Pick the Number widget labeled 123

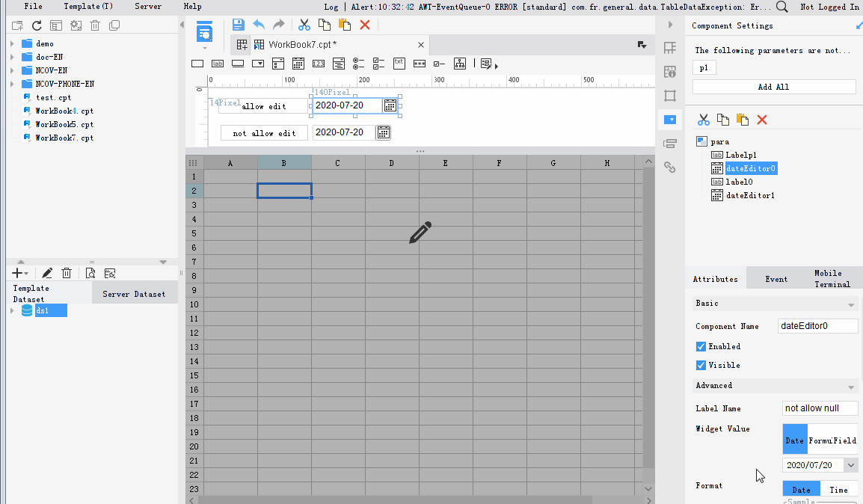point(318,64)
